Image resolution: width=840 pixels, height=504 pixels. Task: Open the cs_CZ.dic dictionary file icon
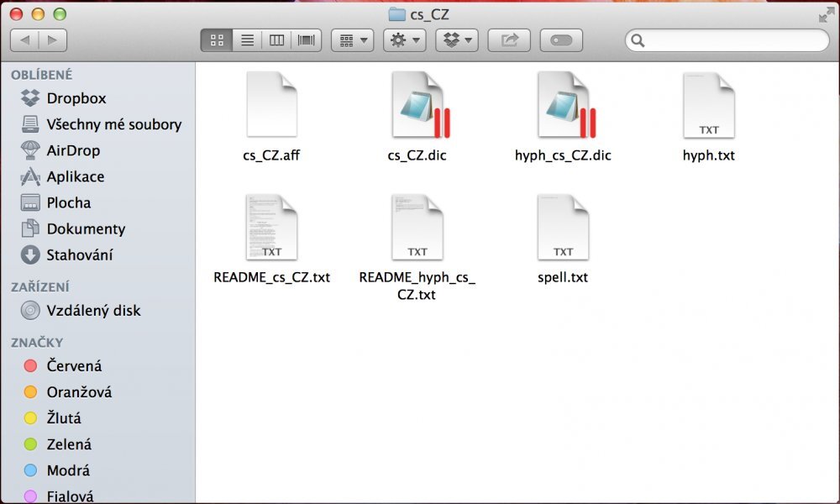point(417,105)
